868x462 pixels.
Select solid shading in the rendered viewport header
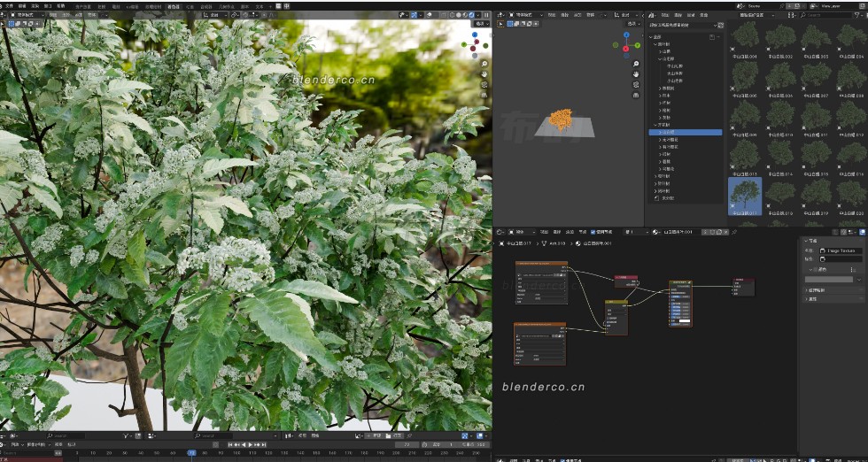click(x=460, y=15)
